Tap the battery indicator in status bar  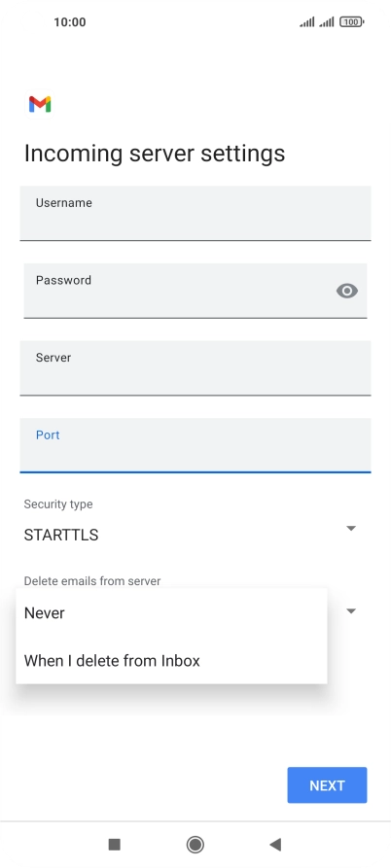click(x=351, y=22)
